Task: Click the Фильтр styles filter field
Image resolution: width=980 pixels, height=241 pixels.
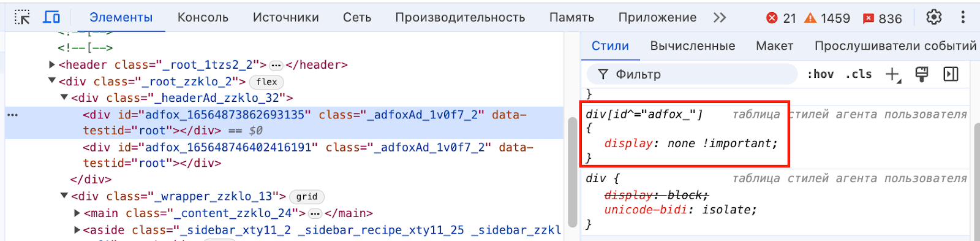Action: pyautogui.click(x=692, y=74)
